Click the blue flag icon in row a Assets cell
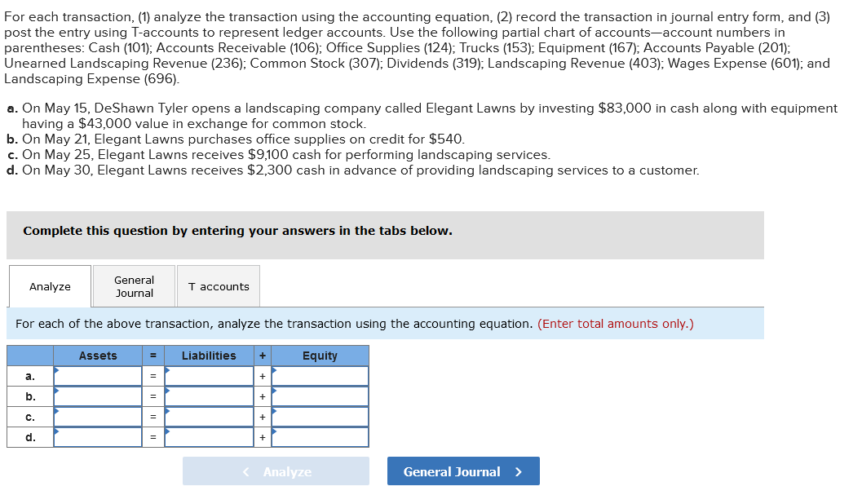This screenshot has height=504, width=862. [x=57, y=372]
